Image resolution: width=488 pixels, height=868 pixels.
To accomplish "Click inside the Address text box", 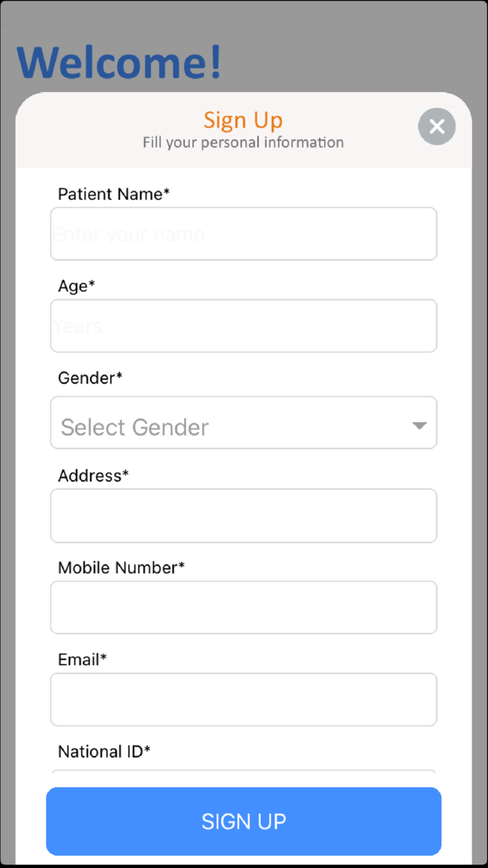I will pyautogui.click(x=243, y=516).
